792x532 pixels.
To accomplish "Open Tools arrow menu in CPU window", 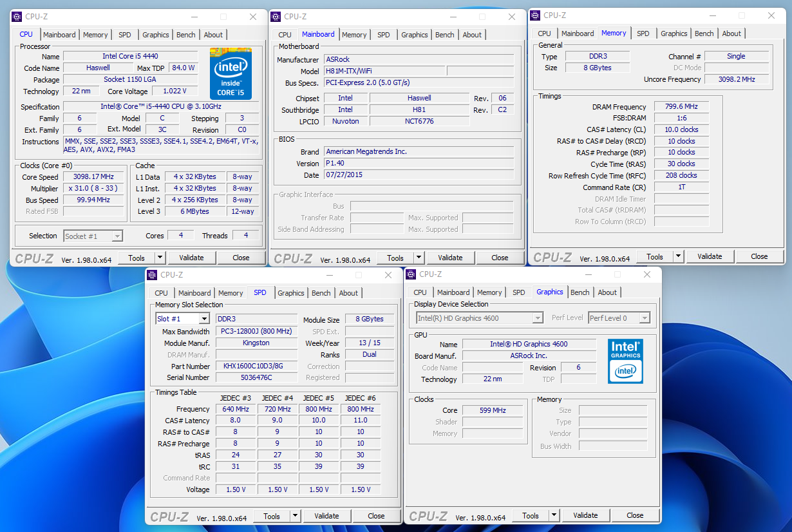I will [160, 258].
